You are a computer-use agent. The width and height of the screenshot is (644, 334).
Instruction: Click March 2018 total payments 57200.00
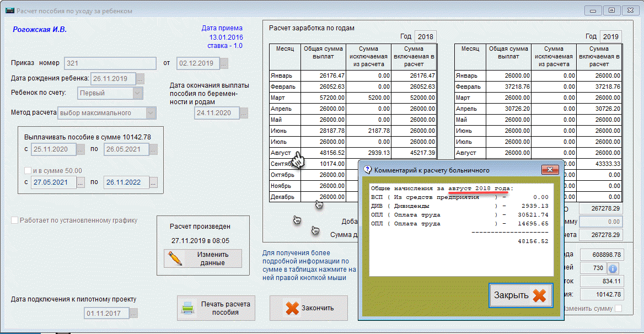point(323,98)
